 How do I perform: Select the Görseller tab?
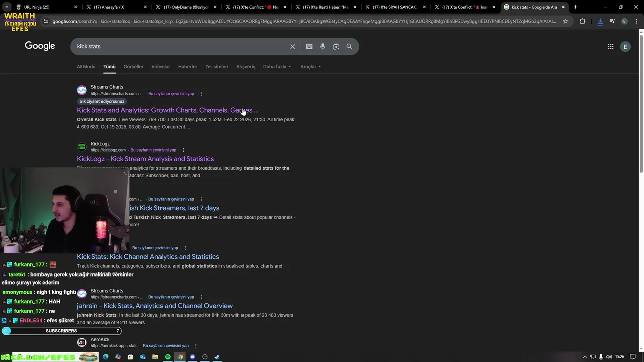[x=133, y=67]
